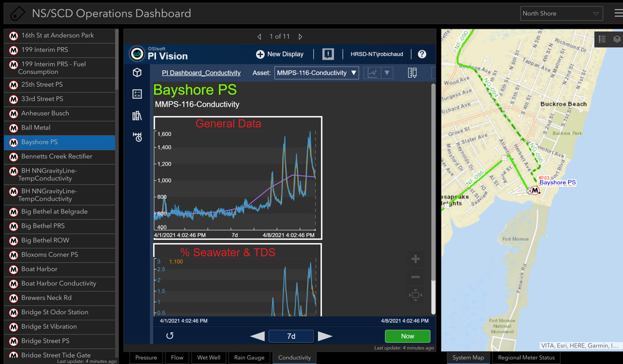Select 199 Interim PRS - Fuel Consumption
The width and height of the screenshot is (623, 364).
[x=60, y=68]
